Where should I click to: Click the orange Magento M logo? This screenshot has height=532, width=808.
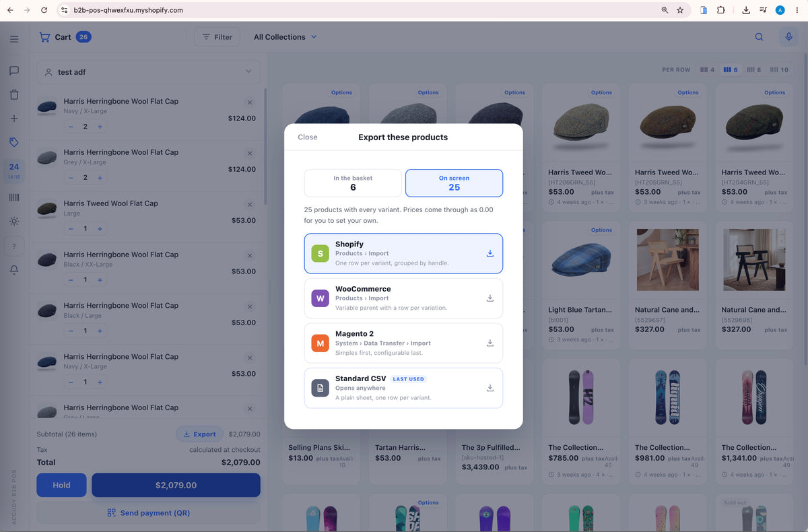320,343
